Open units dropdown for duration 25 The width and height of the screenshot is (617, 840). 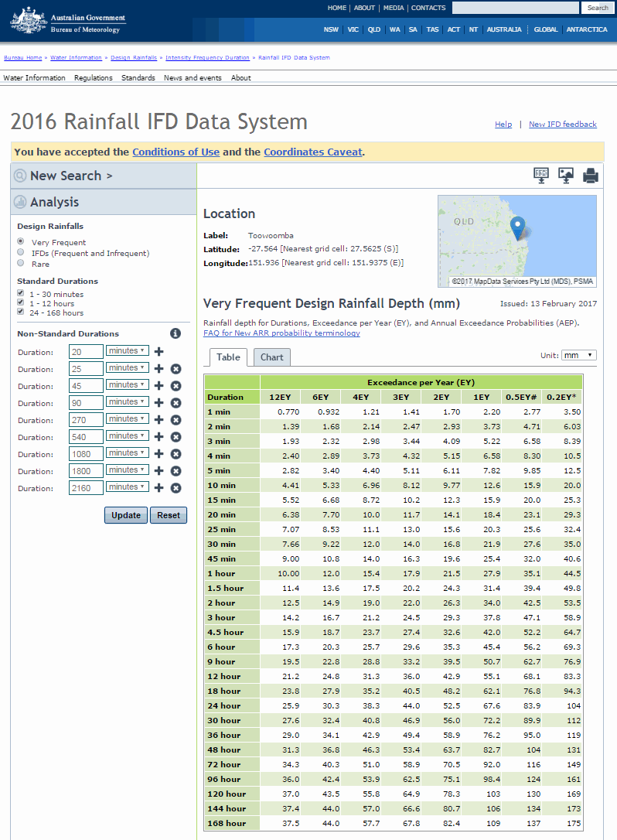(x=127, y=368)
